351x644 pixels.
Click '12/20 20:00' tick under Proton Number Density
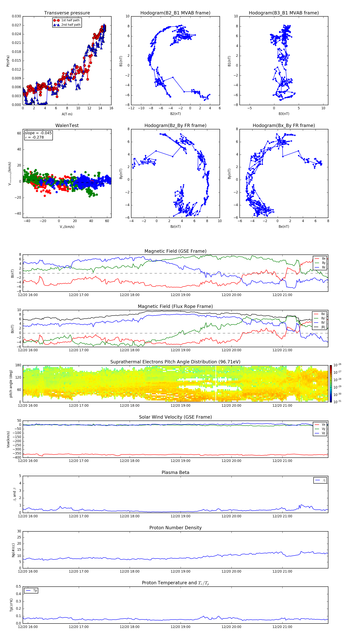coord(231,571)
